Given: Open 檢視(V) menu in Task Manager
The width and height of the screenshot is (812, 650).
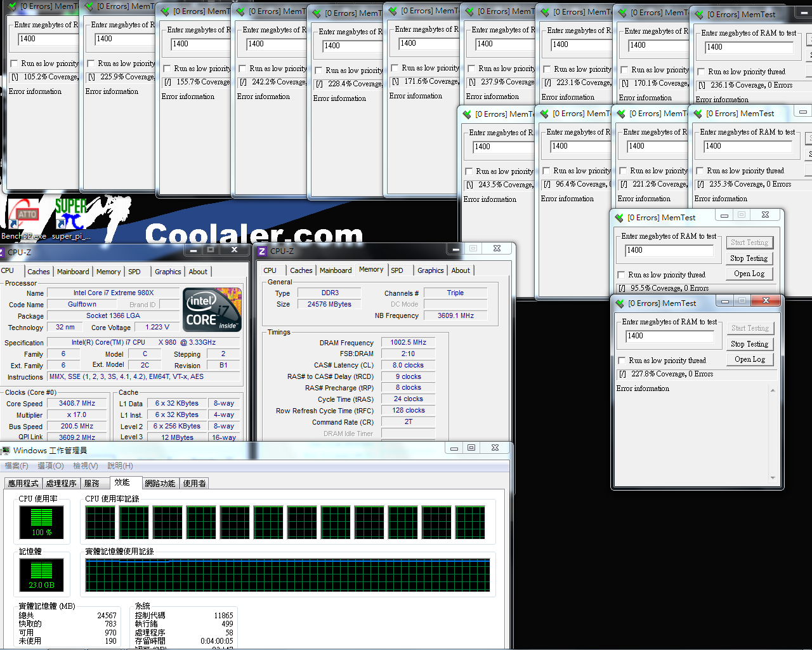Looking at the screenshot, I should pos(86,466).
